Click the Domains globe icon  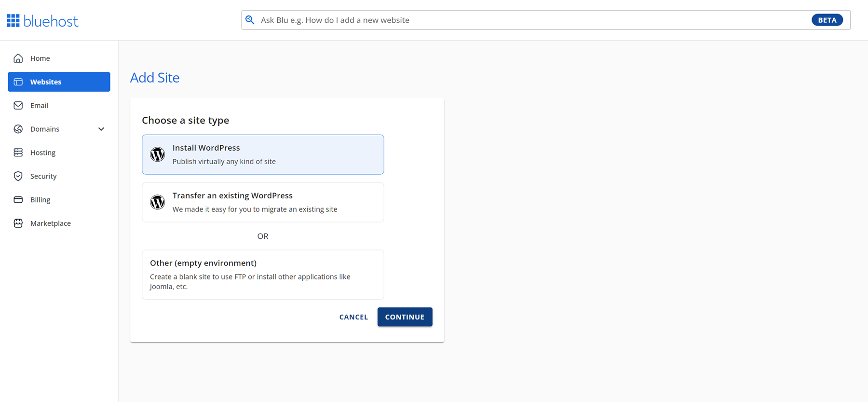18,129
